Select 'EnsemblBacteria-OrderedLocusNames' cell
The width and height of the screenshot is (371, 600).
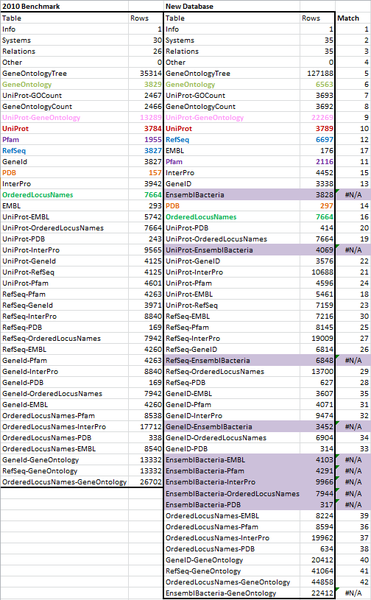(232, 494)
